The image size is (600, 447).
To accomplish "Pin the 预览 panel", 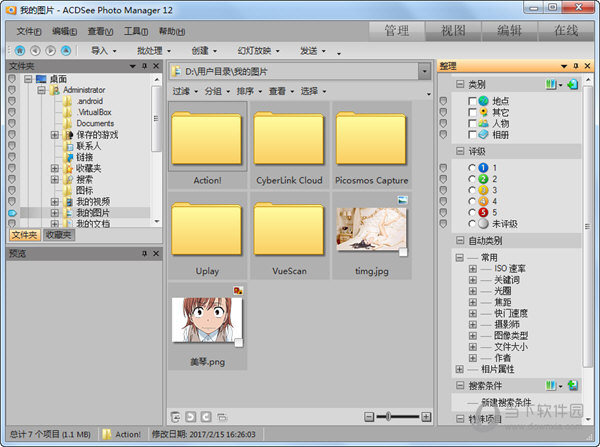I will click(x=145, y=253).
